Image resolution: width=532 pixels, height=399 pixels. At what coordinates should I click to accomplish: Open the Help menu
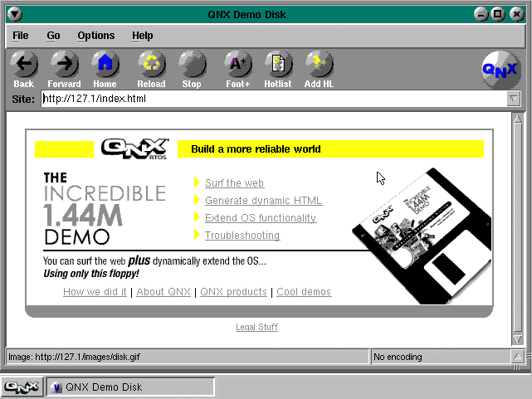click(x=143, y=36)
